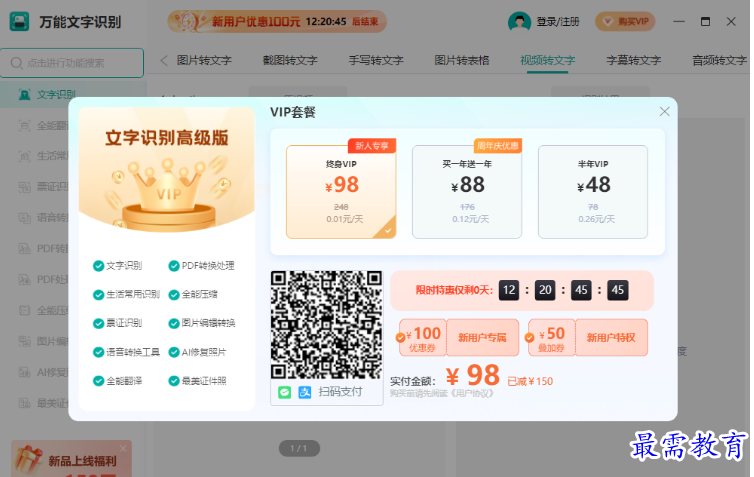The width and height of the screenshot is (754, 477).
Task: Click the 新品上线福利 promo card
Action: click(x=71, y=459)
